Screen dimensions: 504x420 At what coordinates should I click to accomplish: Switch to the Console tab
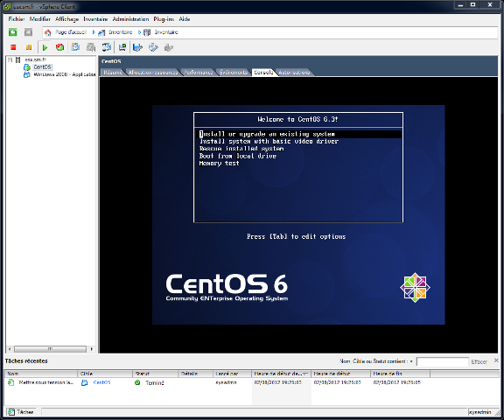(263, 73)
